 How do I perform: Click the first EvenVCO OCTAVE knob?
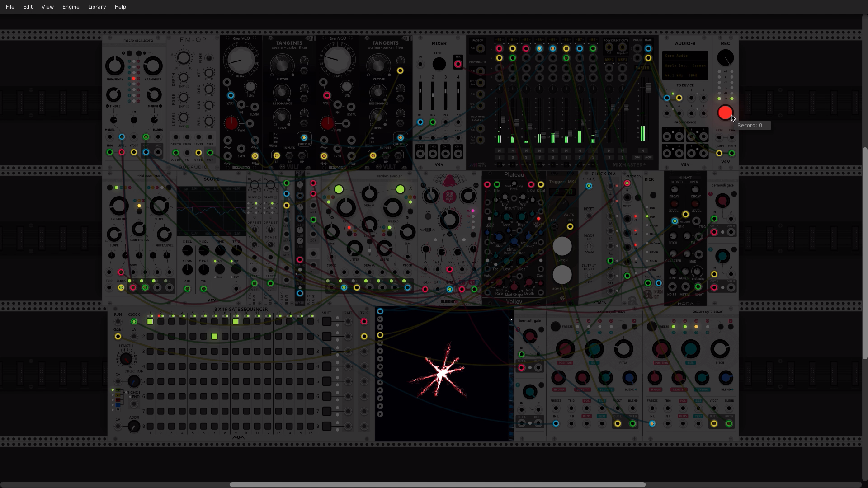click(241, 60)
